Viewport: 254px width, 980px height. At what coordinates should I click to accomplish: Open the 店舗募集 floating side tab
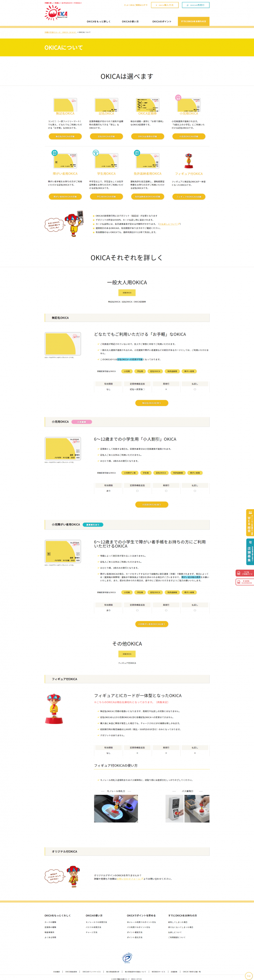pyautogui.click(x=250, y=552)
